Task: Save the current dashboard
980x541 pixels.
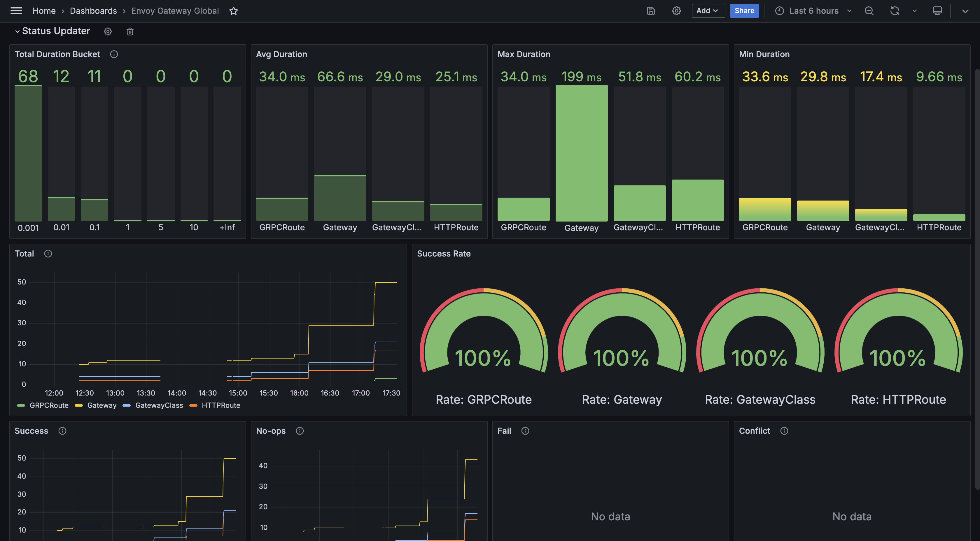Action: (x=650, y=11)
